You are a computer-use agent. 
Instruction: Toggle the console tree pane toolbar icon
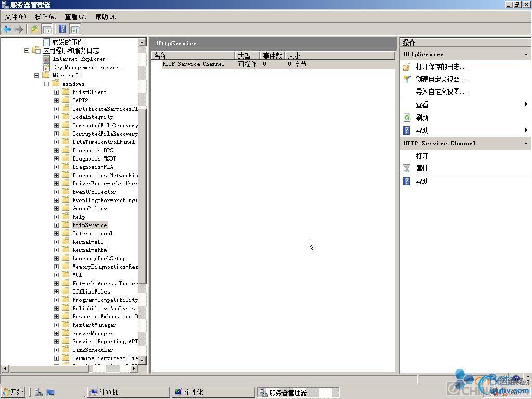tap(47, 29)
